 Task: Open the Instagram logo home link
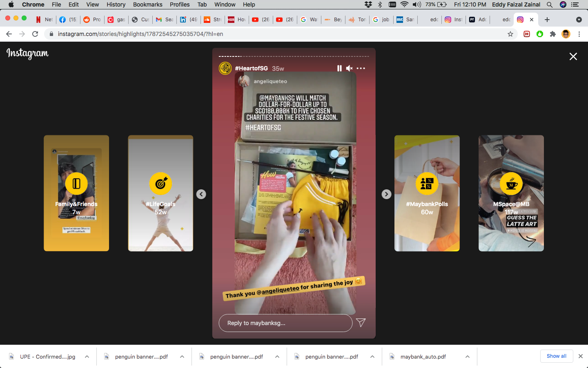(27, 54)
